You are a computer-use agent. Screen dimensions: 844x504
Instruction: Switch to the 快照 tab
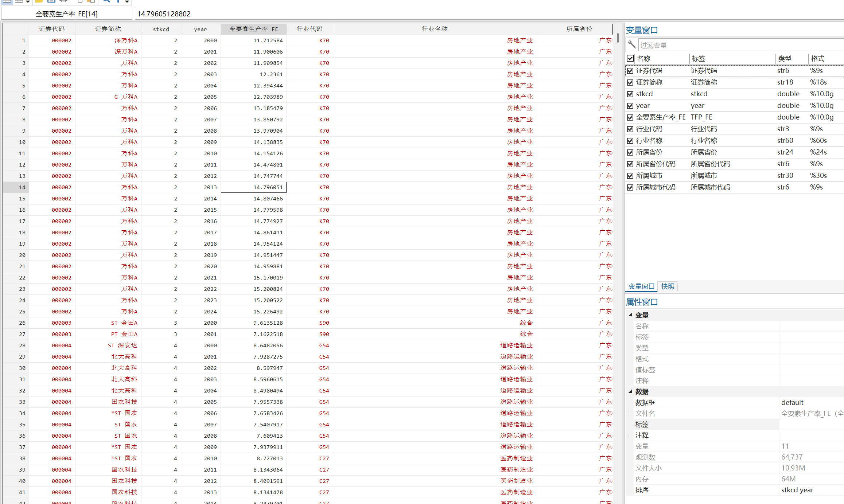coord(668,286)
